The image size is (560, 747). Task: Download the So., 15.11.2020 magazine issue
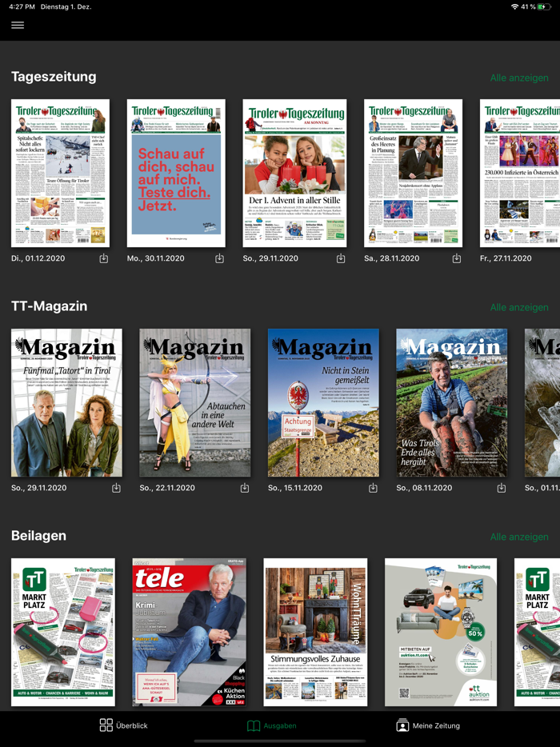pyautogui.click(x=373, y=488)
